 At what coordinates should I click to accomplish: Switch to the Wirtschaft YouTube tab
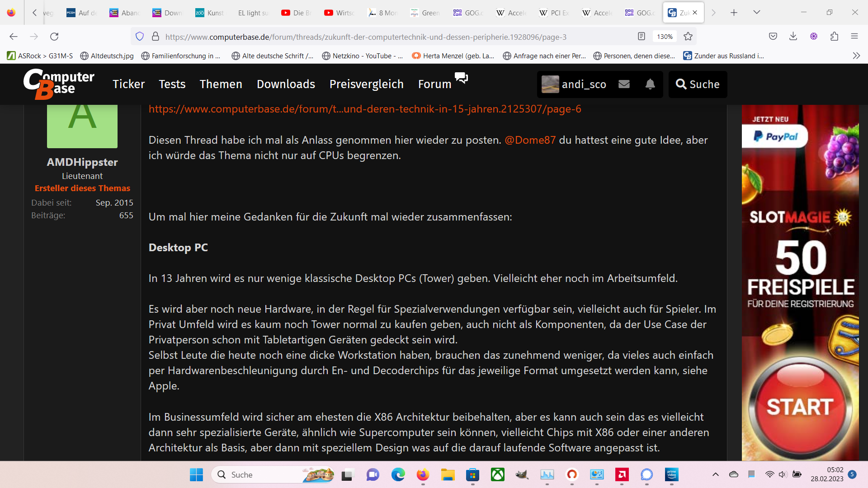[339, 13]
